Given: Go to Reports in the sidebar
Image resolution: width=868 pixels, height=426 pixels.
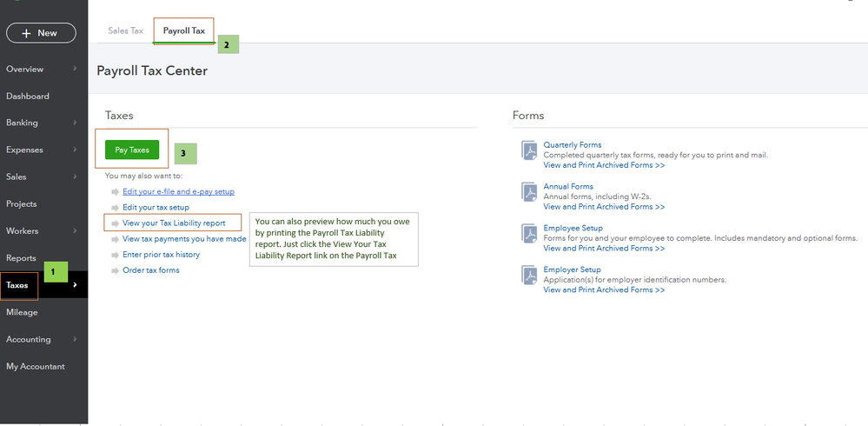Looking at the screenshot, I should (21, 258).
